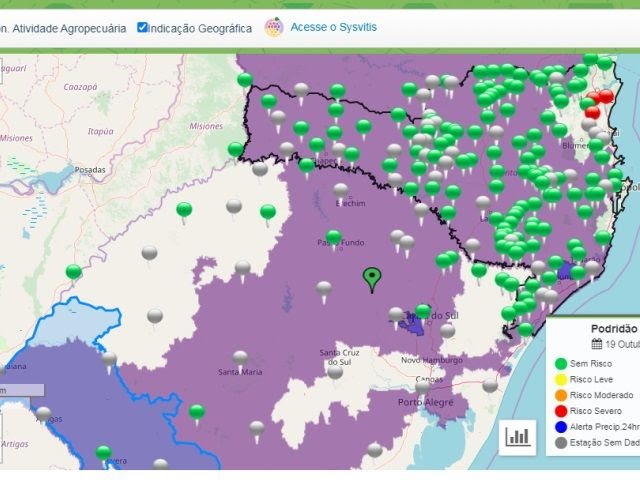Select gray station marker above Santa Maria
Image resolution: width=640 pixels, height=480 pixels.
tap(240, 357)
